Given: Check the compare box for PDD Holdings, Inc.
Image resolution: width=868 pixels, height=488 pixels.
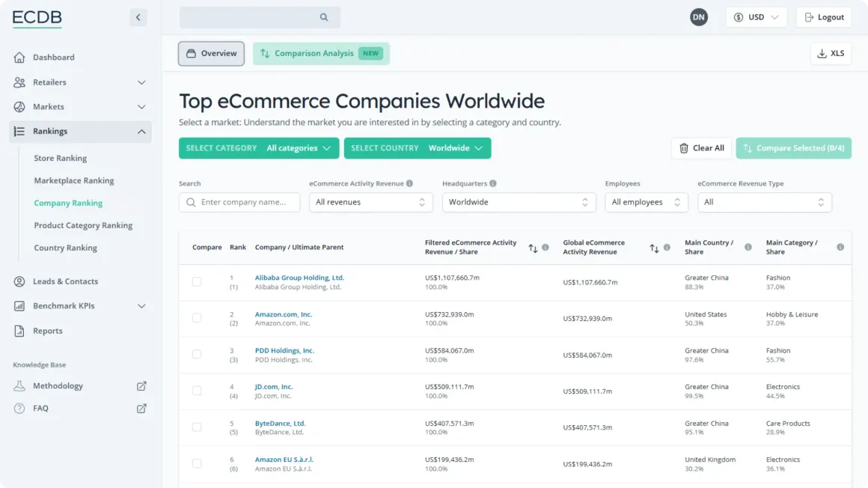Looking at the screenshot, I should [x=197, y=355].
